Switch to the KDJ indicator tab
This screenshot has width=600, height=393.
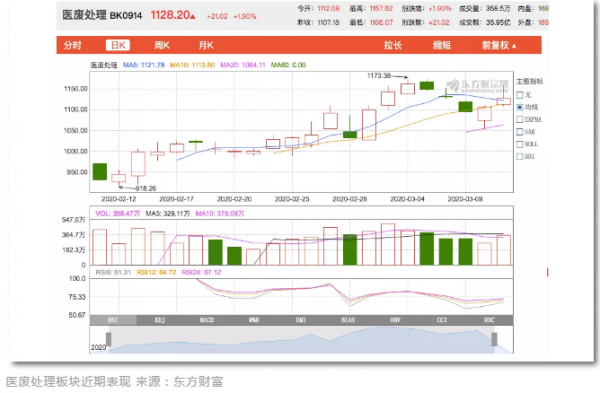[x=160, y=320]
